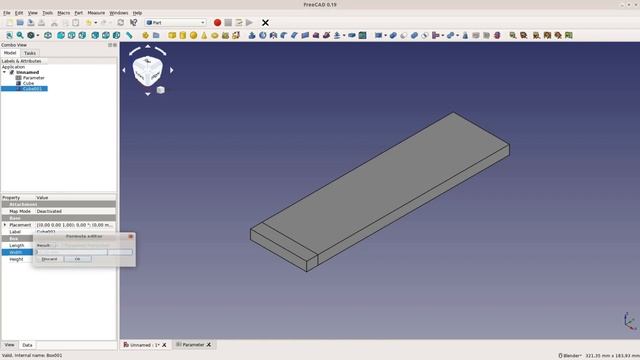
Task: Open the compound tools dropdown arrow
Action: pyautogui.click(x=385, y=36)
